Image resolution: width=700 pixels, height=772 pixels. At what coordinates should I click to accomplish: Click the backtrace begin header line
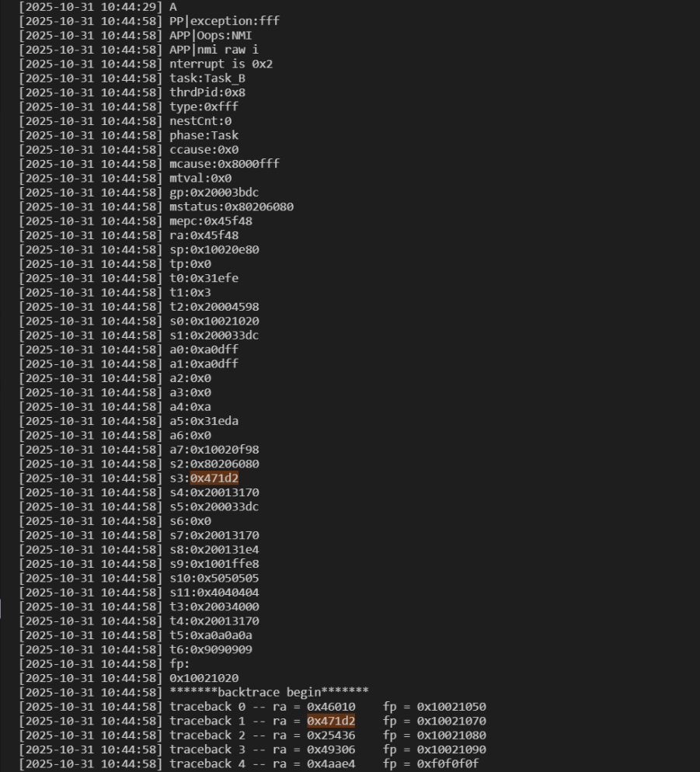(269, 692)
